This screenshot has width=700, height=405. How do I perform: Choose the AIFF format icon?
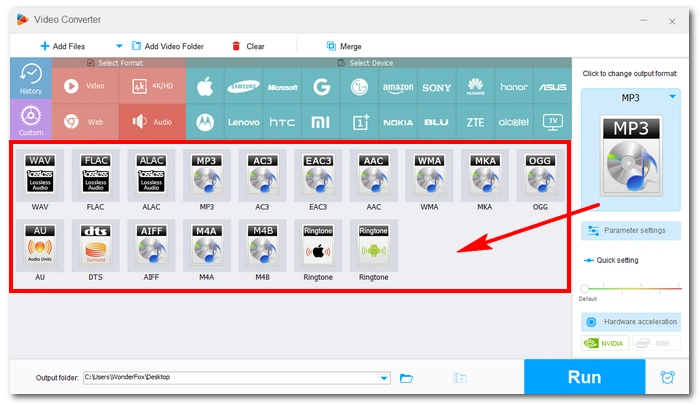pos(151,246)
